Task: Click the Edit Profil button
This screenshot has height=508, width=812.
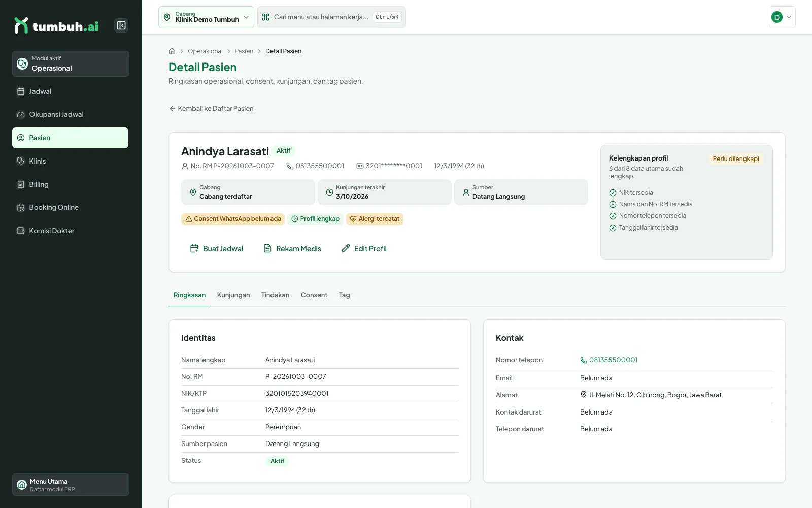Action: click(364, 249)
